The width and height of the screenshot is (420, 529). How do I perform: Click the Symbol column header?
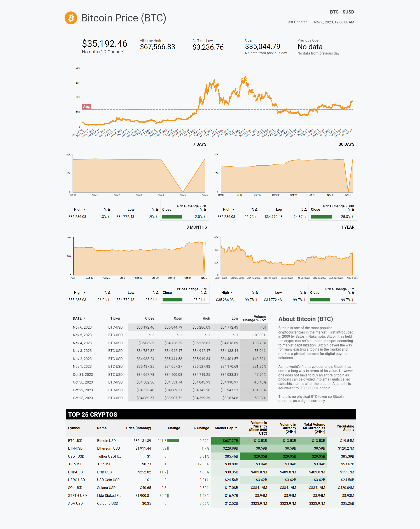tap(74, 428)
